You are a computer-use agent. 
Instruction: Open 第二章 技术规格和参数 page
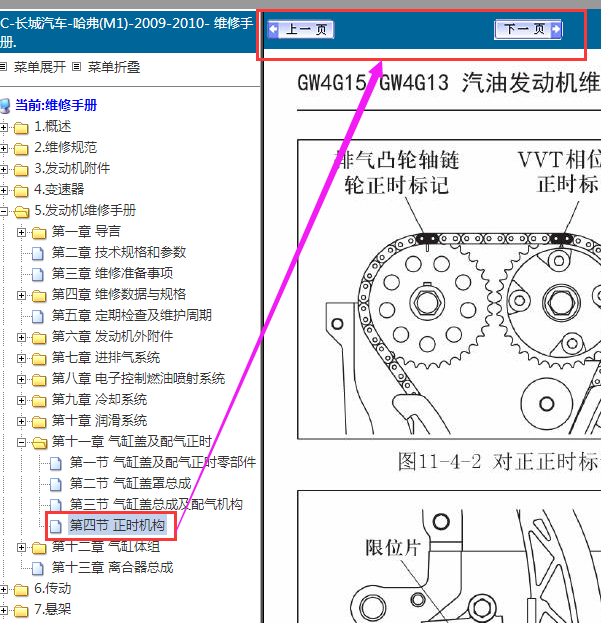point(119,252)
